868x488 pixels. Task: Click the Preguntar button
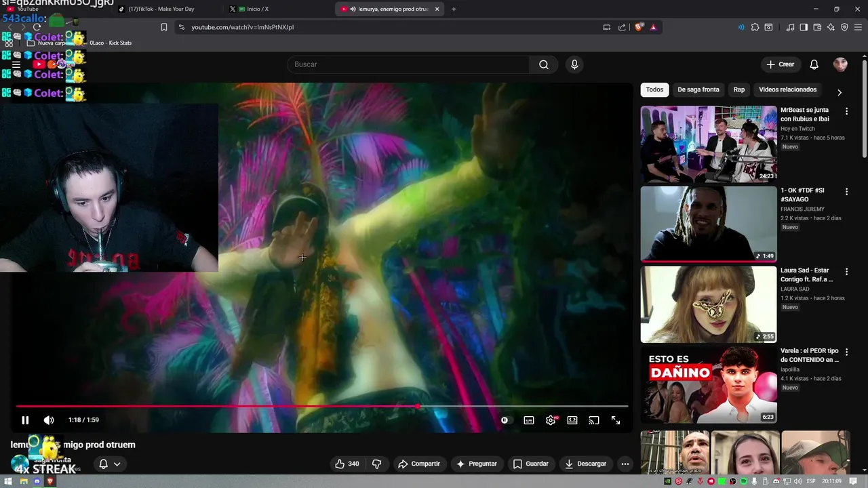pos(477,464)
